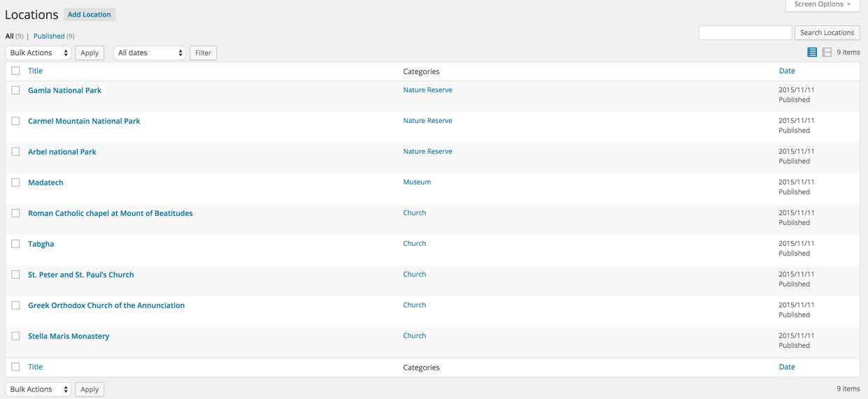Image resolution: width=868 pixels, height=399 pixels.
Task: Show the Published locations filter
Action: click(x=49, y=36)
